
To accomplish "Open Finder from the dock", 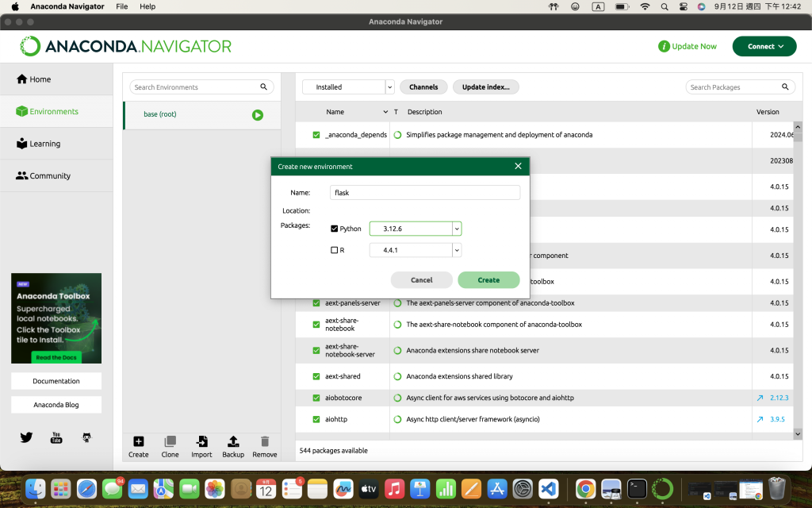I will coord(36,488).
